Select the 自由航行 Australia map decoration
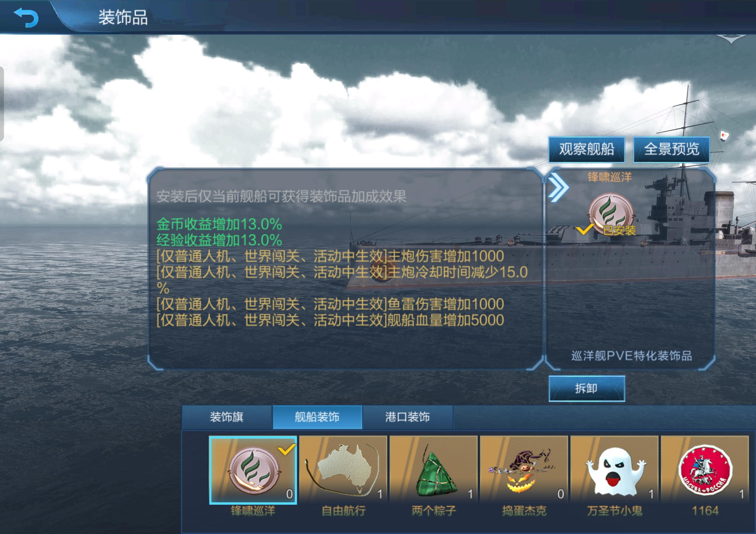Viewport: 756px width, 534px height. click(x=343, y=470)
